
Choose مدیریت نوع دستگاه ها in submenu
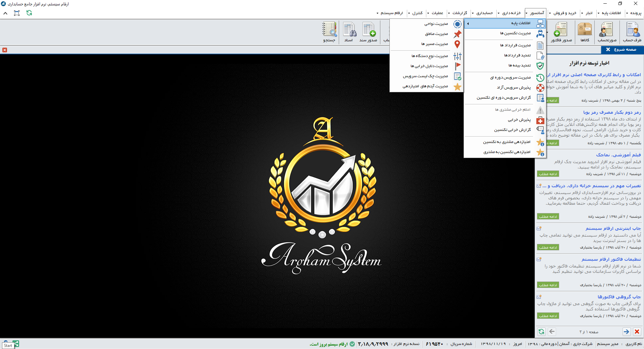[426, 56]
